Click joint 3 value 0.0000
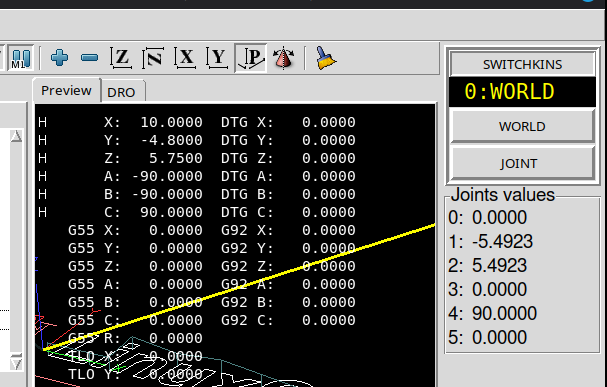The height and width of the screenshot is (387, 607). tap(487, 289)
